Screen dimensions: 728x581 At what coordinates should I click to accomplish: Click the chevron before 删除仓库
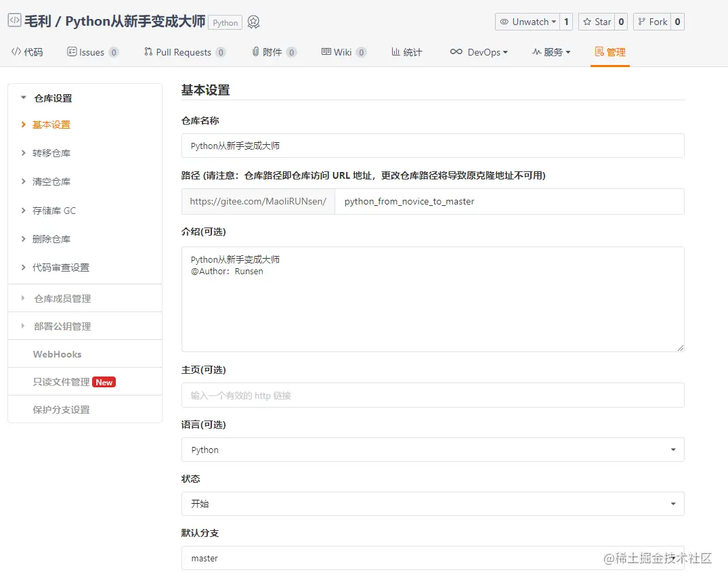pyautogui.click(x=23, y=239)
